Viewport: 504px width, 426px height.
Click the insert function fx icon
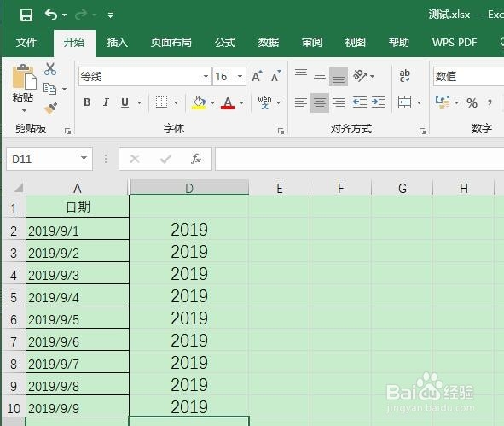[196, 159]
